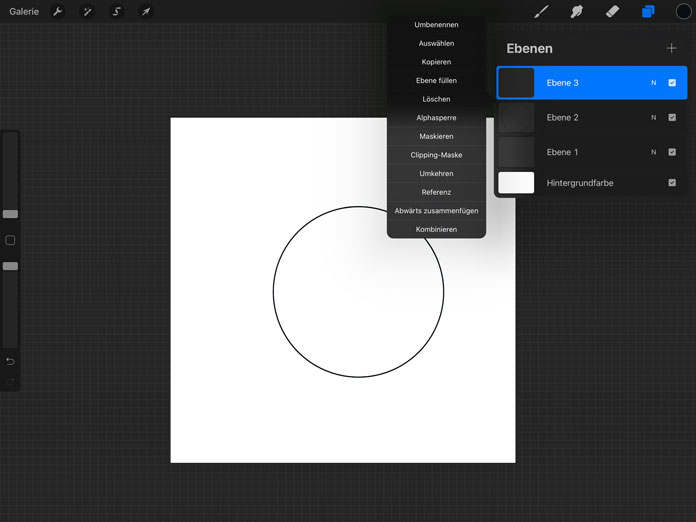The image size is (696, 522).
Task: Toggle visibility of Ebene 2
Action: tap(672, 118)
